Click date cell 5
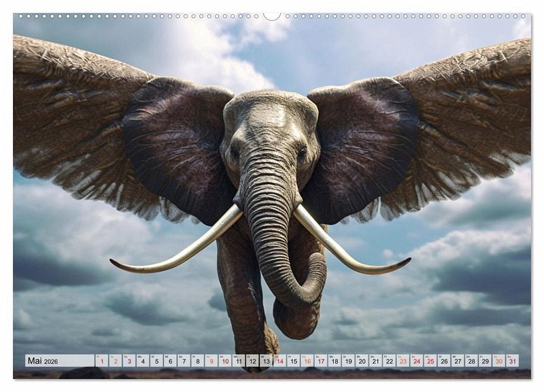Screen dimensions: 544x392 pyautogui.click(x=156, y=361)
